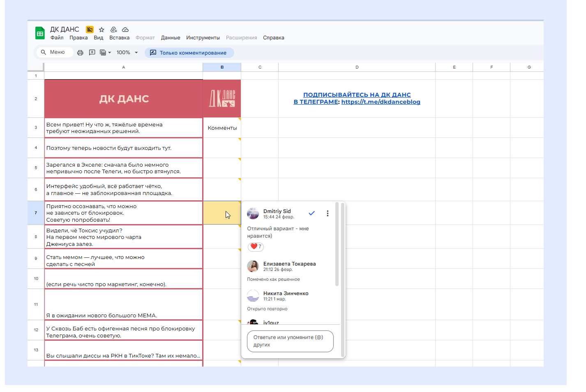
Task: Open the Инструменты menu
Action: coord(203,38)
